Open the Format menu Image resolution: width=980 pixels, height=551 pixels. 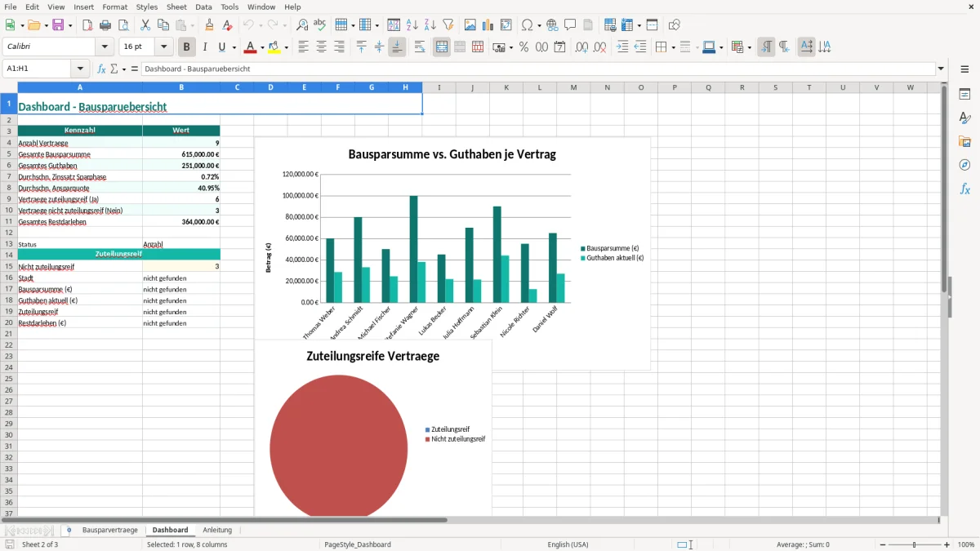coord(115,7)
